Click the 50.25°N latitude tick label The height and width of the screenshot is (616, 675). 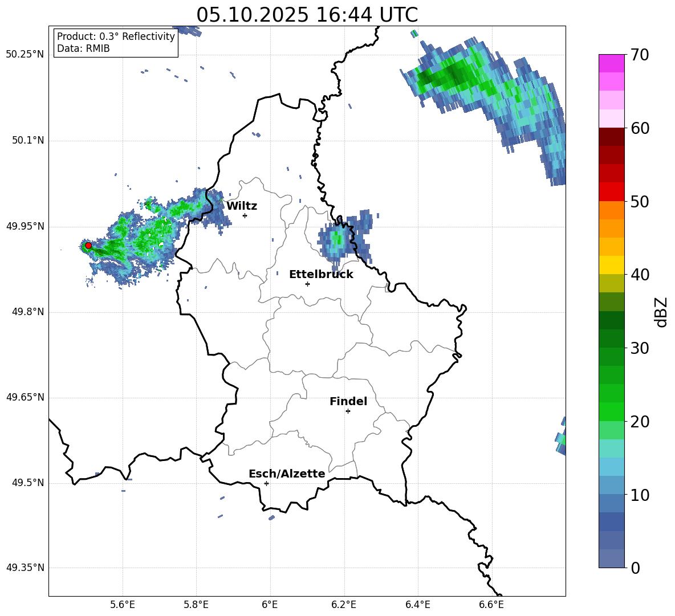(x=25, y=55)
